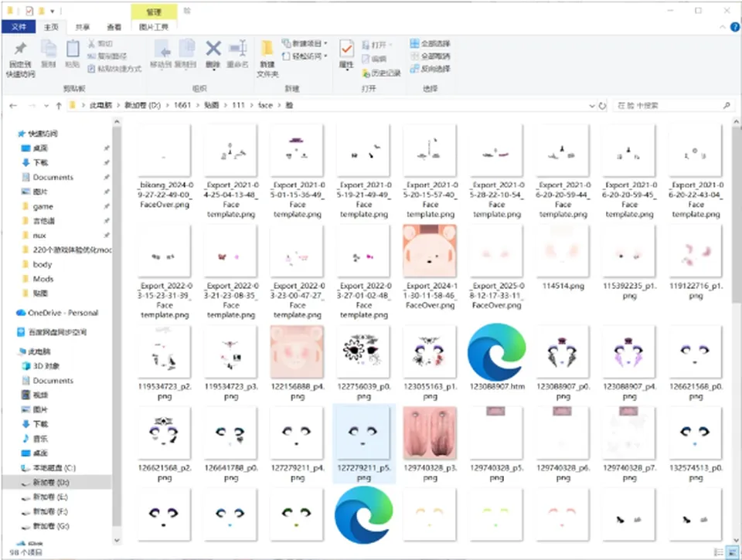This screenshot has height=560, width=742.
Task: Switch to the 查看 ribbon tab
Action: (114, 28)
